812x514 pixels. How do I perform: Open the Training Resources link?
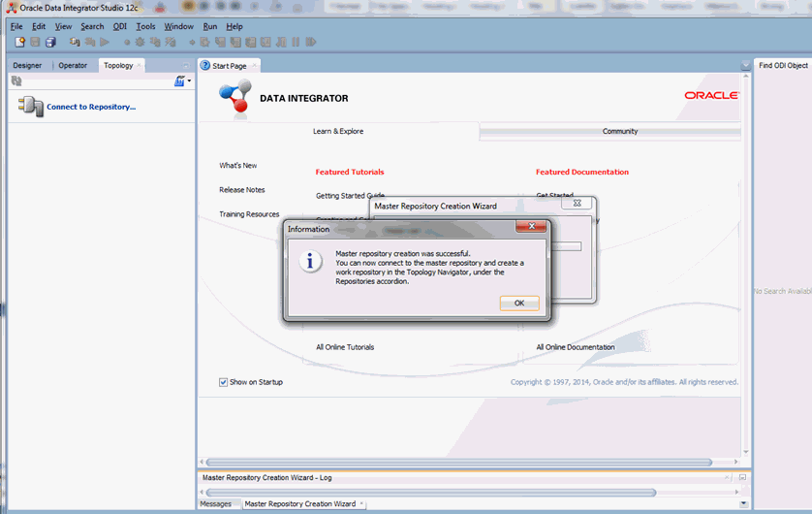pos(249,214)
